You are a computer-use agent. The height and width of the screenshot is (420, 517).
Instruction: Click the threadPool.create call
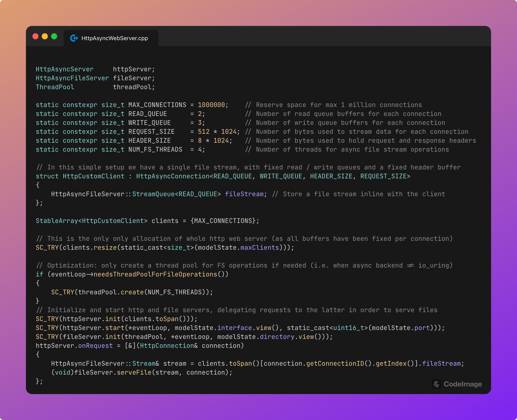132,292
